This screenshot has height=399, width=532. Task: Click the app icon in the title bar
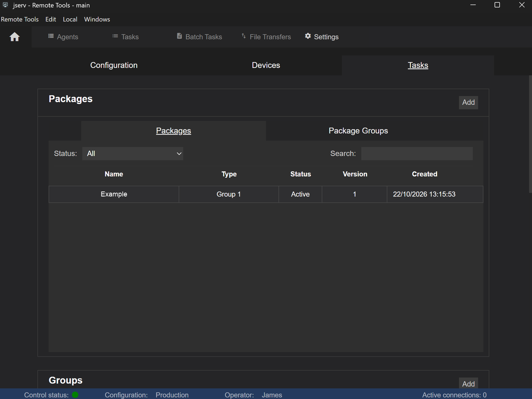(x=5, y=5)
